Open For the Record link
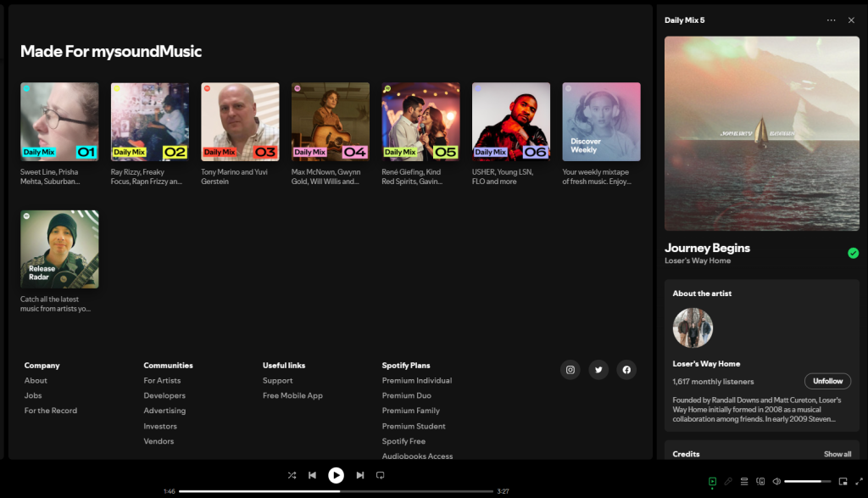The width and height of the screenshot is (868, 498). (x=50, y=411)
